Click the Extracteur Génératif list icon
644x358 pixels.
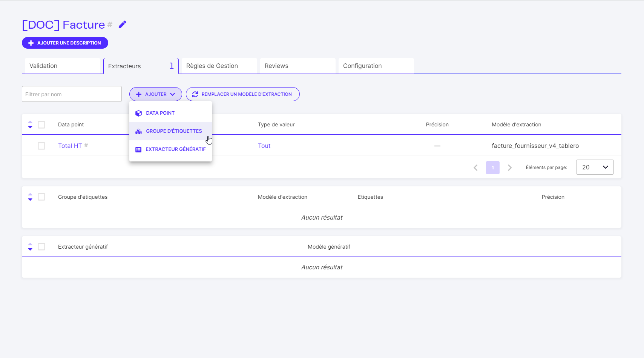pos(138,149)
